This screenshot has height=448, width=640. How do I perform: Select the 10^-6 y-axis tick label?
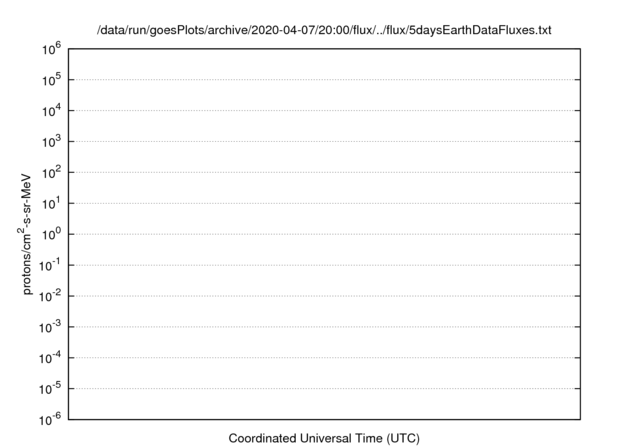(50, 419)
